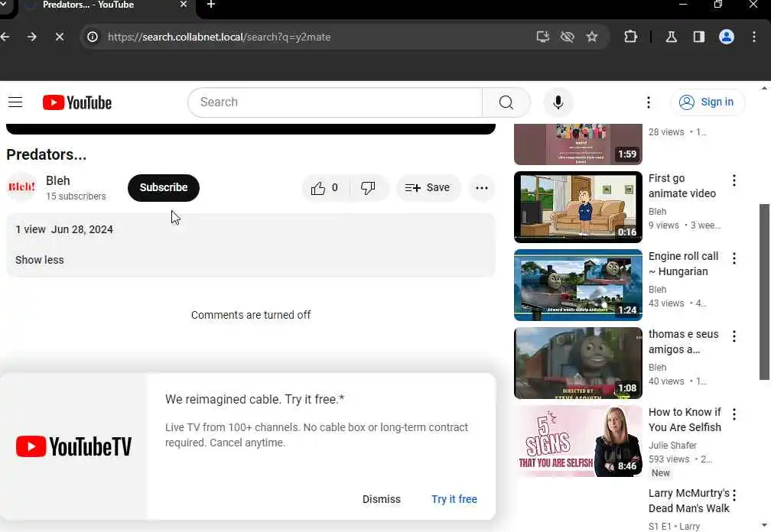Open Larry McMurtry's Dead Man's Walk title

point(689,501)
